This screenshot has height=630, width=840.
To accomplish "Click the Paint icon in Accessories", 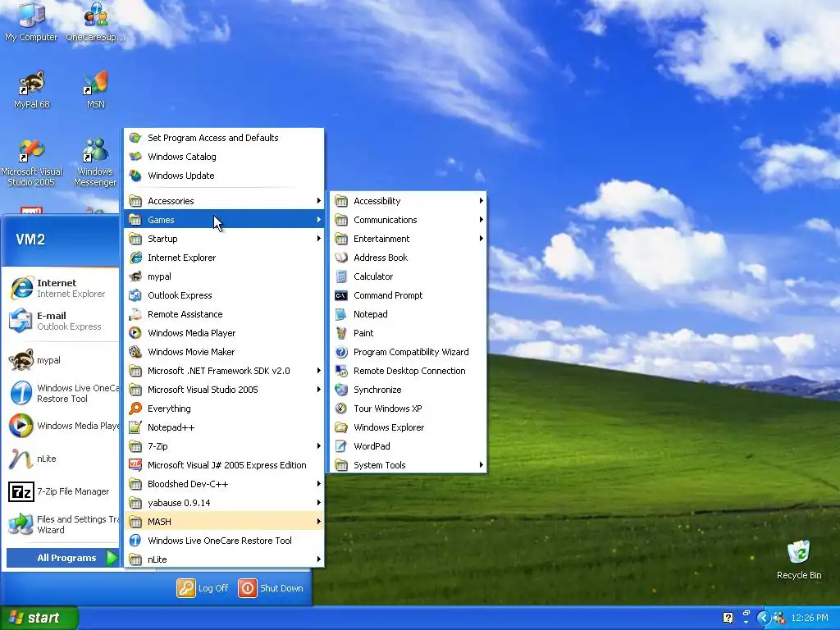I will point(341,333).
